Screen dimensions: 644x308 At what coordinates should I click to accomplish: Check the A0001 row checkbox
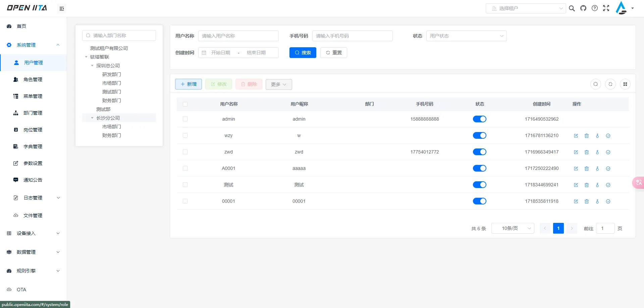click(185, 168)
